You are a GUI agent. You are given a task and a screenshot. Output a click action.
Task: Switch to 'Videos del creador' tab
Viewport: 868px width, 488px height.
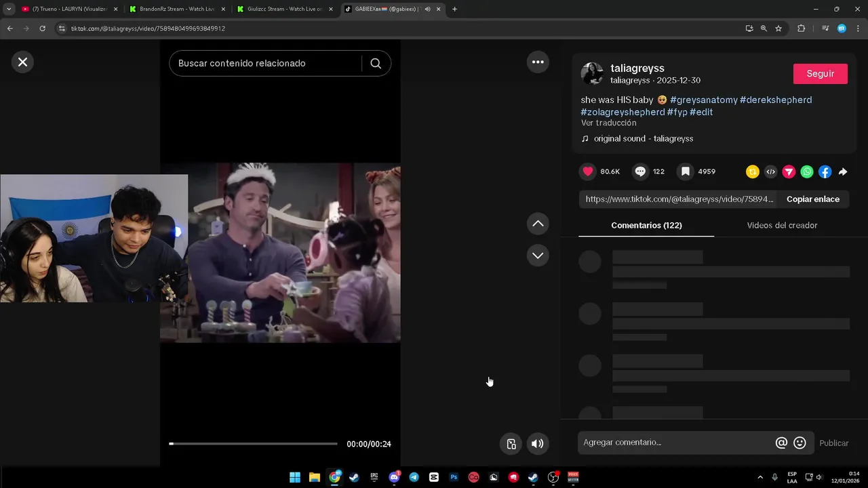(x=782, y=225)
